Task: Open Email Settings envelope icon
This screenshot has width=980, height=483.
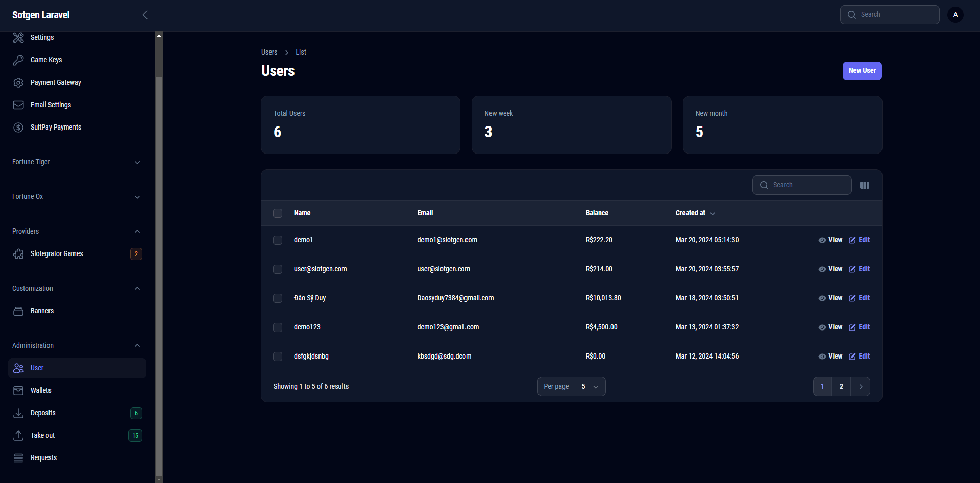Action: pyautogui.click(x=18, y=105)
